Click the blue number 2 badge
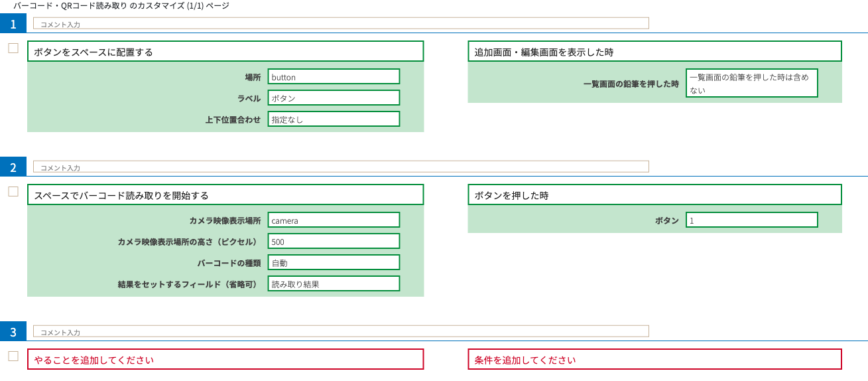Image resolution: width=868 pixels, height=381 pixels. point(13,167)
